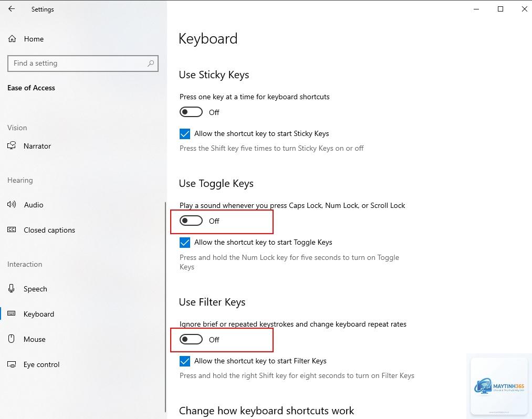Click 'Change how keyboard shortcuts work' heading
532x419 pixels.
pyautogui.click(x=266, y=411)
